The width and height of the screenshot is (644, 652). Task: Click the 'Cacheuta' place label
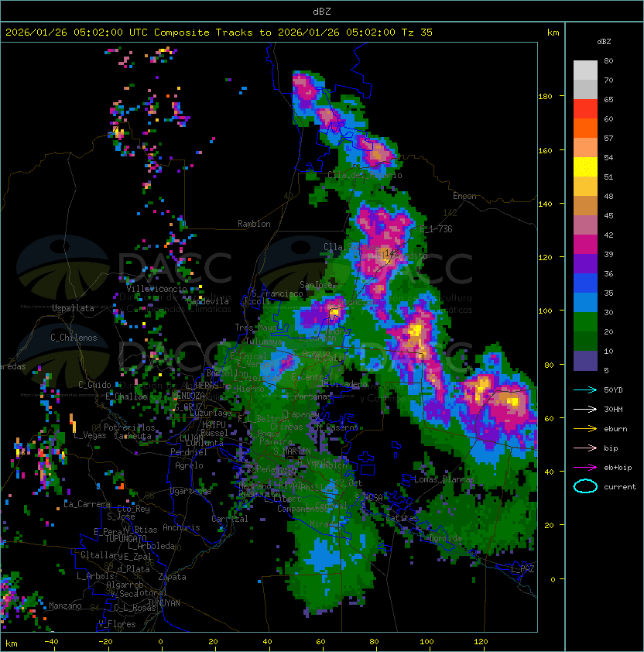coord(132,436)
